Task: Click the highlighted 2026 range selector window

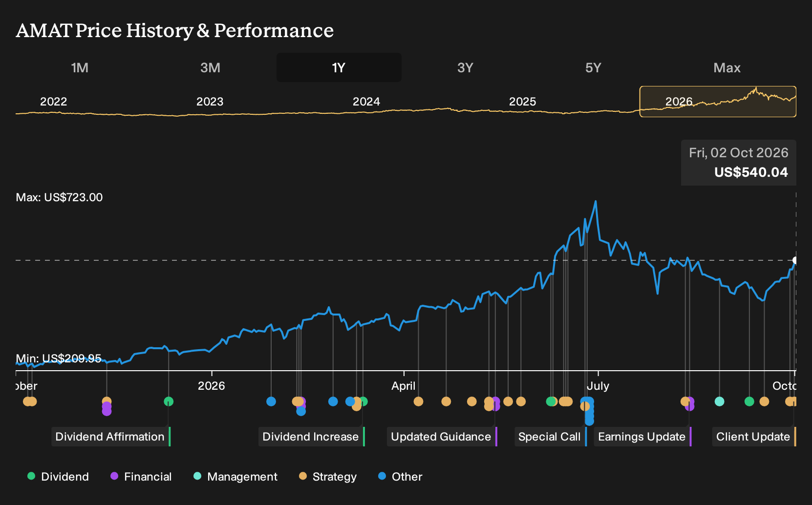Action: pyautogui.click(x=718, y=102)
